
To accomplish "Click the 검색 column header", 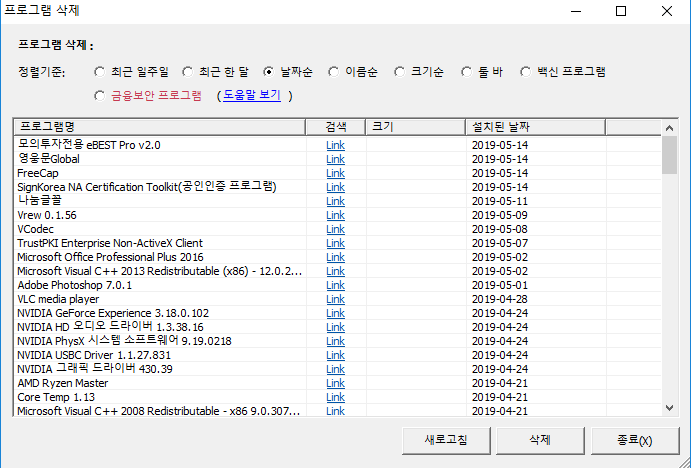I will [336, 127].
